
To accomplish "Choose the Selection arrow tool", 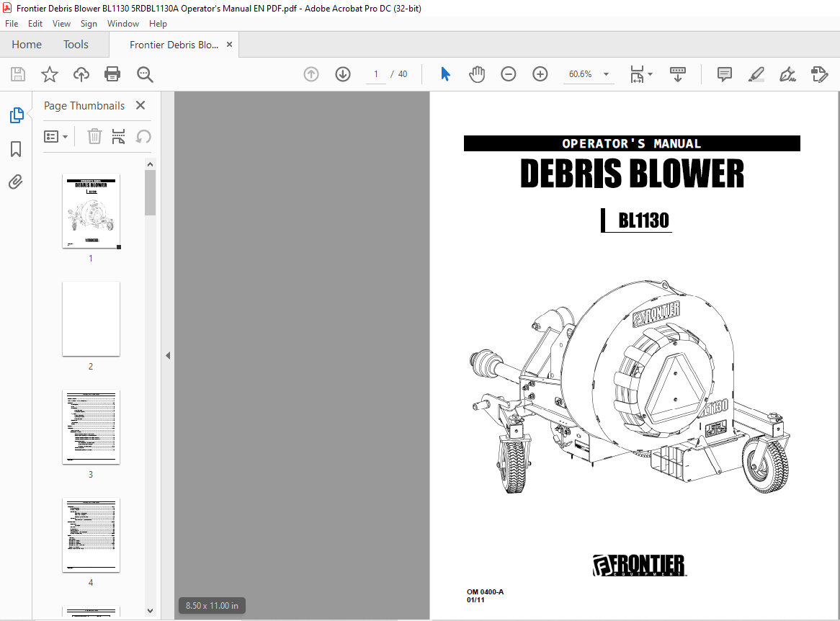I will click(x=445, y=74).
